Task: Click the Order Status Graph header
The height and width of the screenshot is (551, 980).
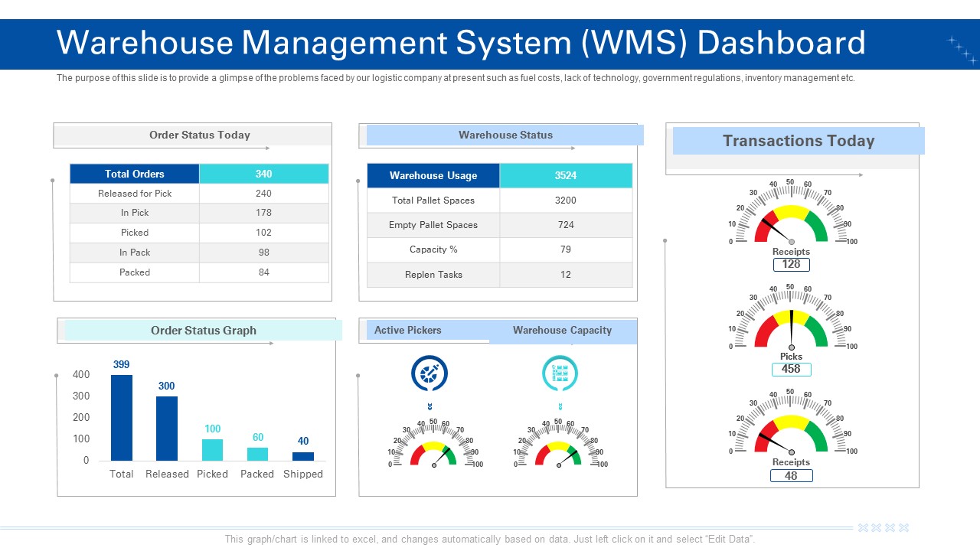Action: click(204, 331)
